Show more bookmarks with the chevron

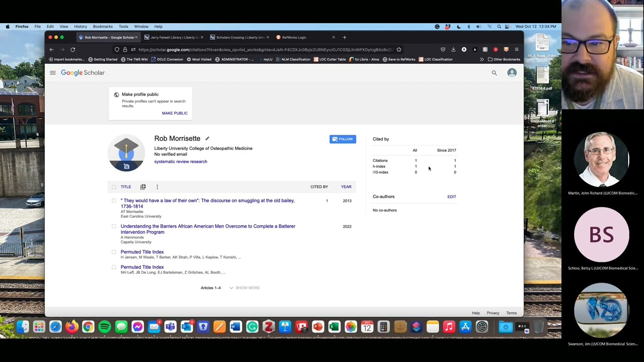click(x=481, y=59)
